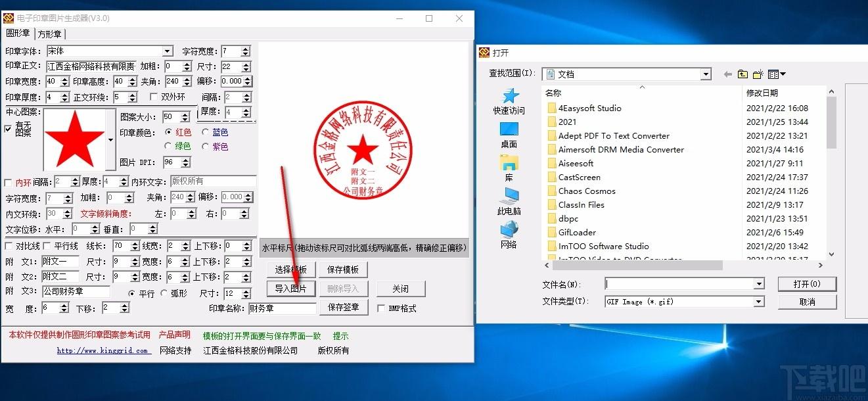Select 紫色 seal color radio button
Viewport: 868px width, 401px height.
pyautogui.click(x=206, y=146)
